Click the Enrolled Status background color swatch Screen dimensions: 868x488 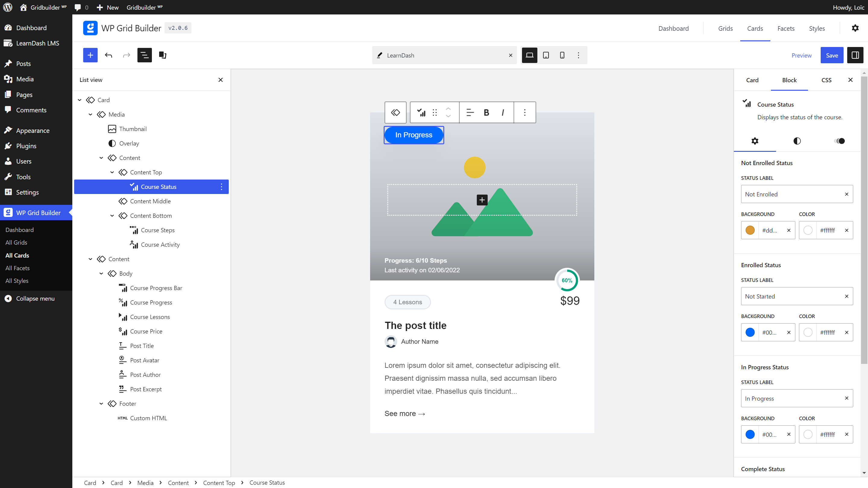pos(750,332)
